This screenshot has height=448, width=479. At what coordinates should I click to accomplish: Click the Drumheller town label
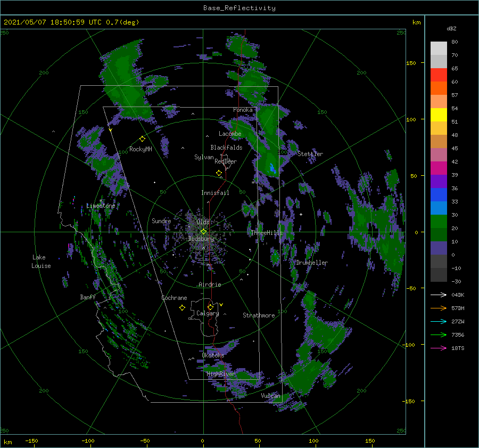coord(312,263)
